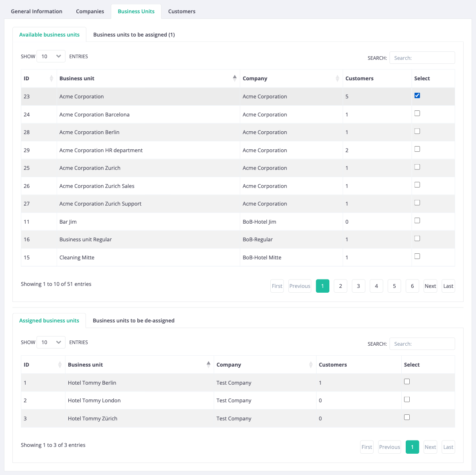Sort assigned units by Business unit arrow
The image size is (476, 475).
208,365
